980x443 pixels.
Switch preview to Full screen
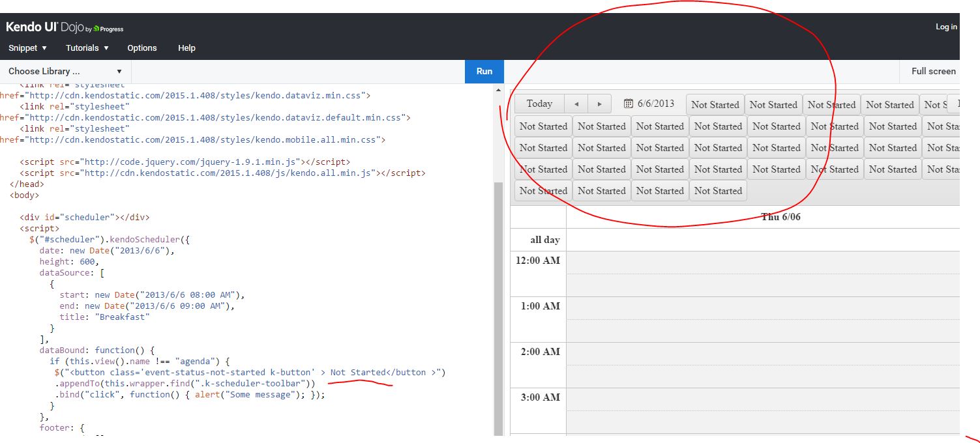click(933, 71)
